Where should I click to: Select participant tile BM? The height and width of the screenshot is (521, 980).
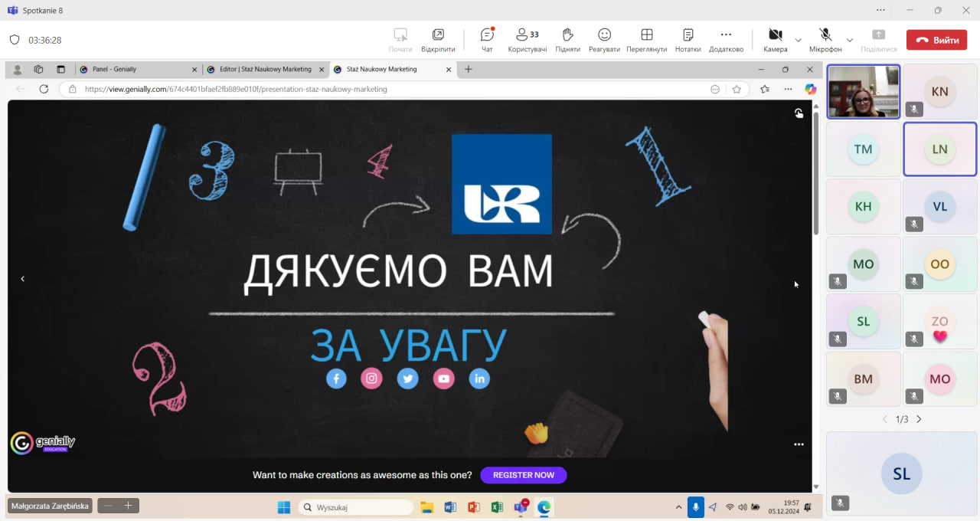pos(864,378)
